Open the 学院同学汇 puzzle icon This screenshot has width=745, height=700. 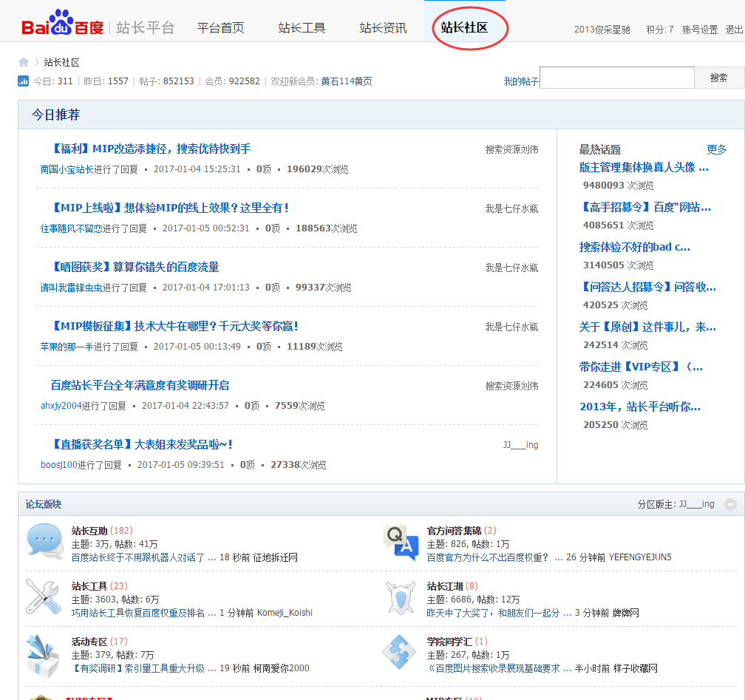coord(399,652)
